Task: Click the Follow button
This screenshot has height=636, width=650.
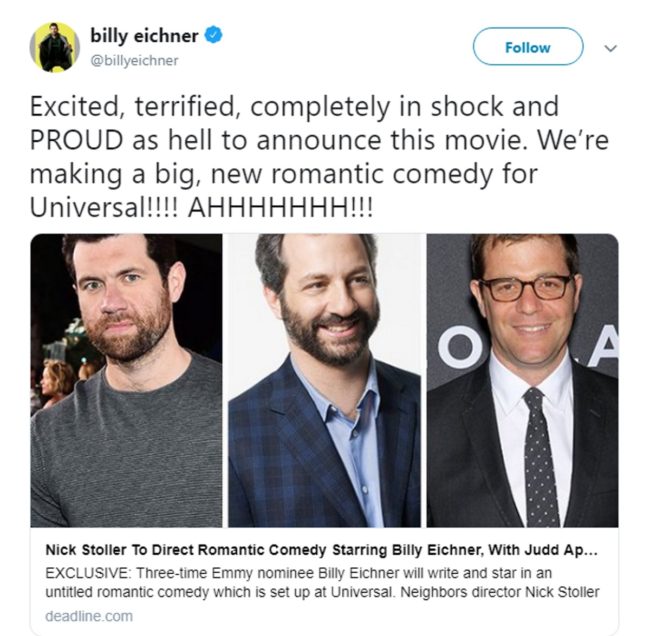Action: point(528,47)
